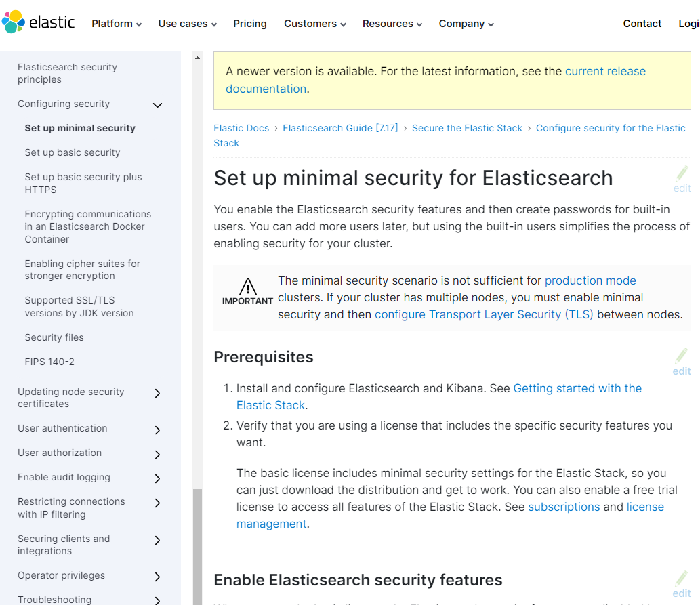Expand the User authentication chevron
700x605 pixels.
[x=157, y=430]
